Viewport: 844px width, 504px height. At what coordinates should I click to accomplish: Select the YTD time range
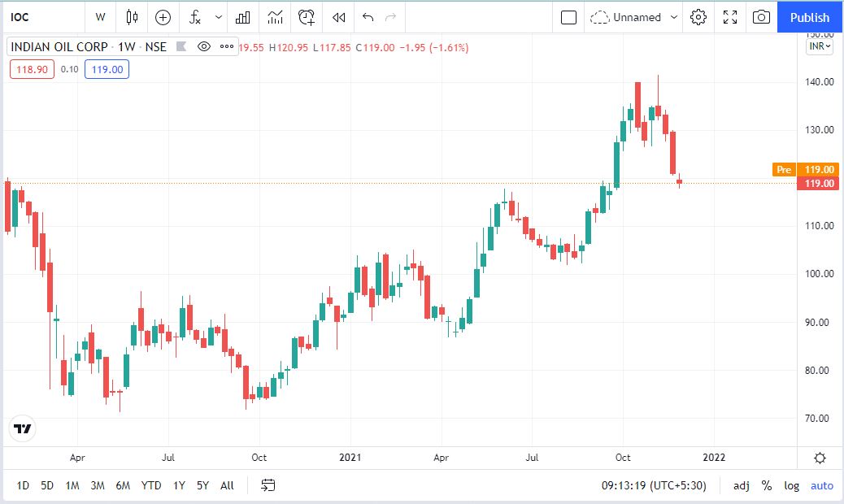click(150, 485)
